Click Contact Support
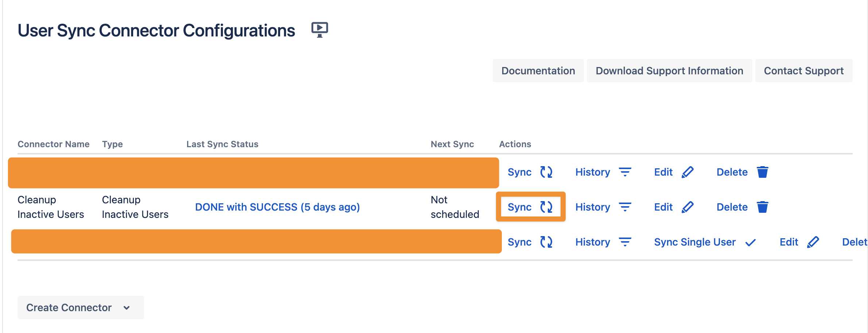Viewport: 868px width, 333px height. tap(804, 70)
